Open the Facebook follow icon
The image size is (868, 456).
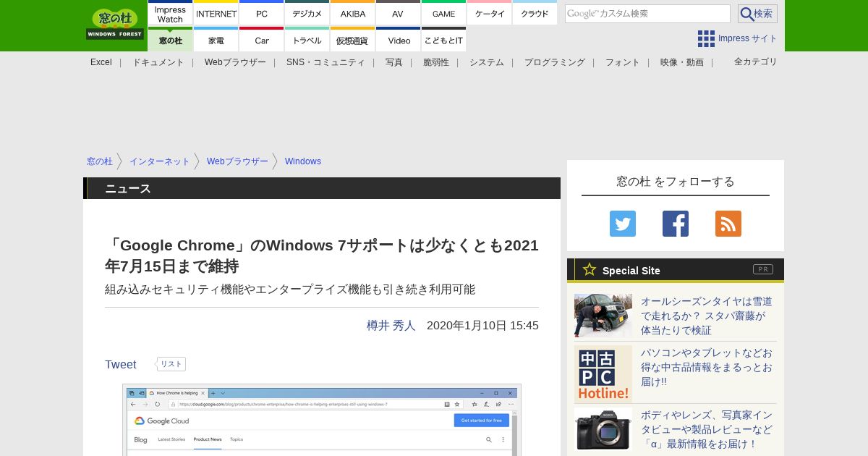(x=676, y=224)
